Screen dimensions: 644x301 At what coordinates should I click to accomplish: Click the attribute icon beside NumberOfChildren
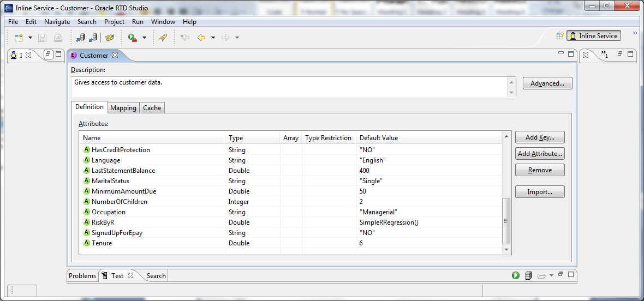click(86, 201)
